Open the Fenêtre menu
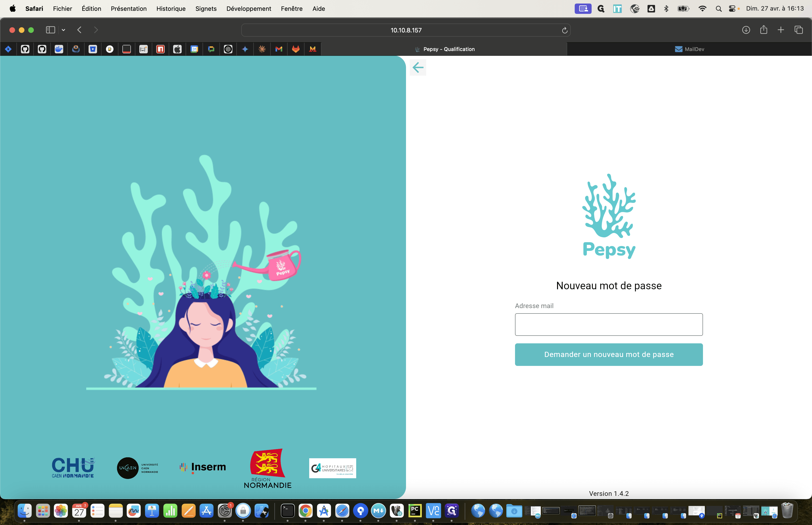Screen dimensions: 812x525 [292, 8]
